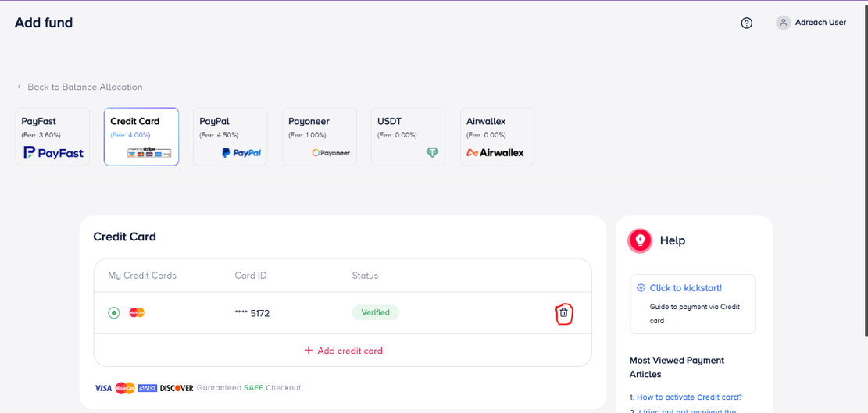Click the red lightbulb Help icon
The image size is (868, 413).
pyautogui.click(x=640, y=240)
